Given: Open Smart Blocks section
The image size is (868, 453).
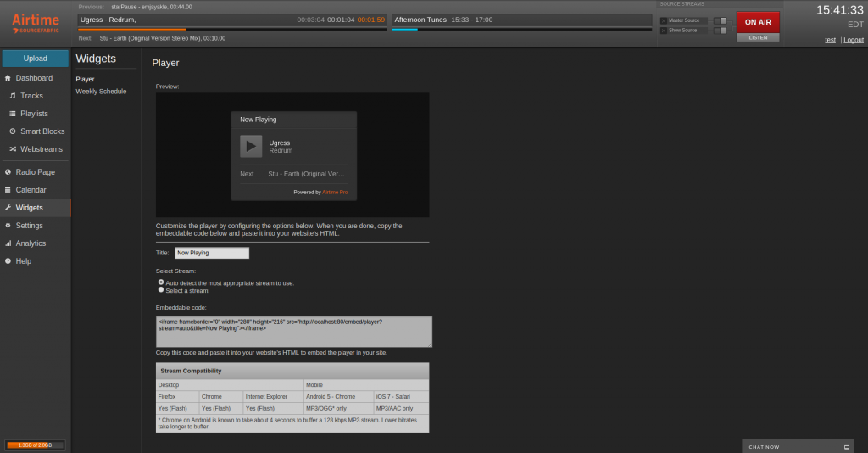Looking at the screenshot, I should (x=42, y=131).
